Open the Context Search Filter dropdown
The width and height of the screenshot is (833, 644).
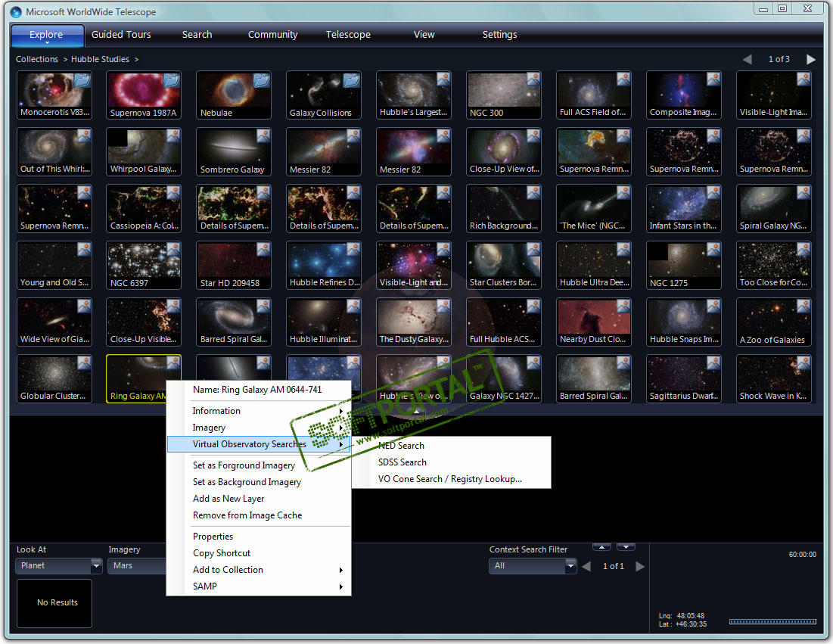[533, 566]
